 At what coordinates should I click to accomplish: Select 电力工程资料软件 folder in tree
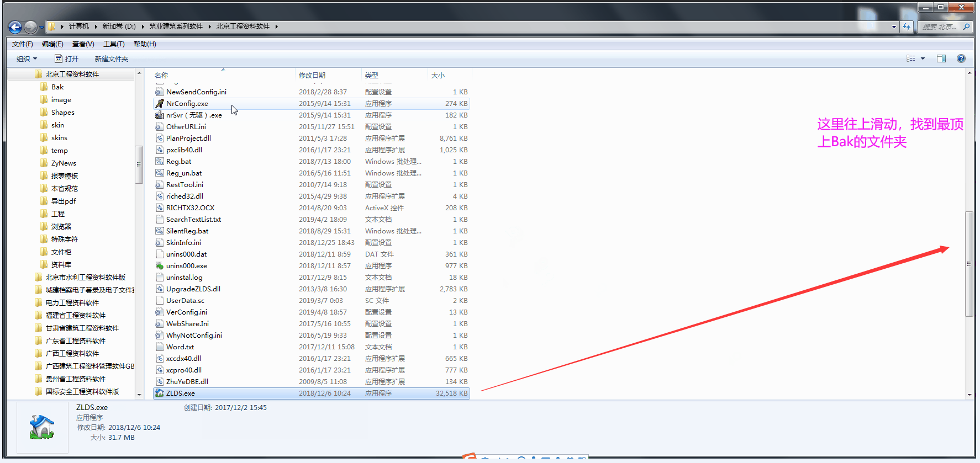72,303
